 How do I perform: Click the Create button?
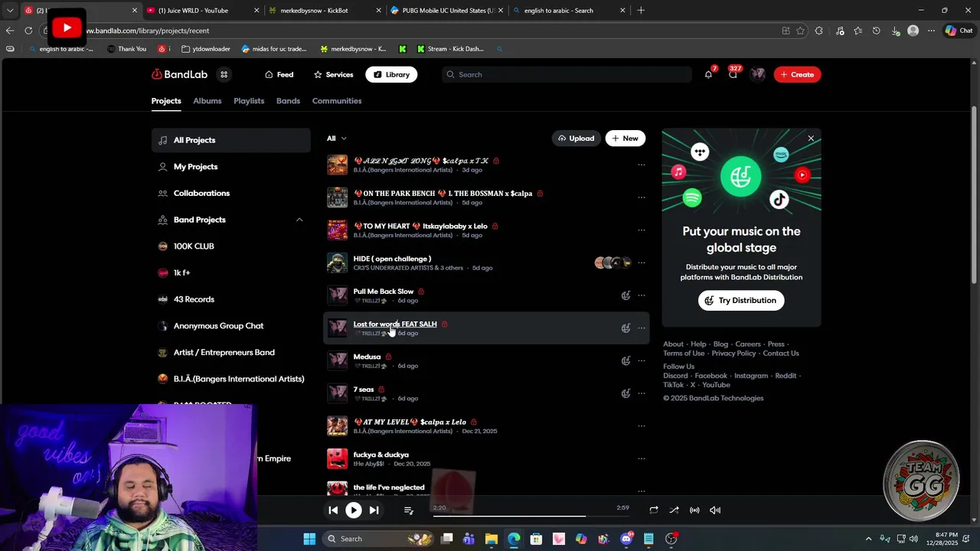797,74
